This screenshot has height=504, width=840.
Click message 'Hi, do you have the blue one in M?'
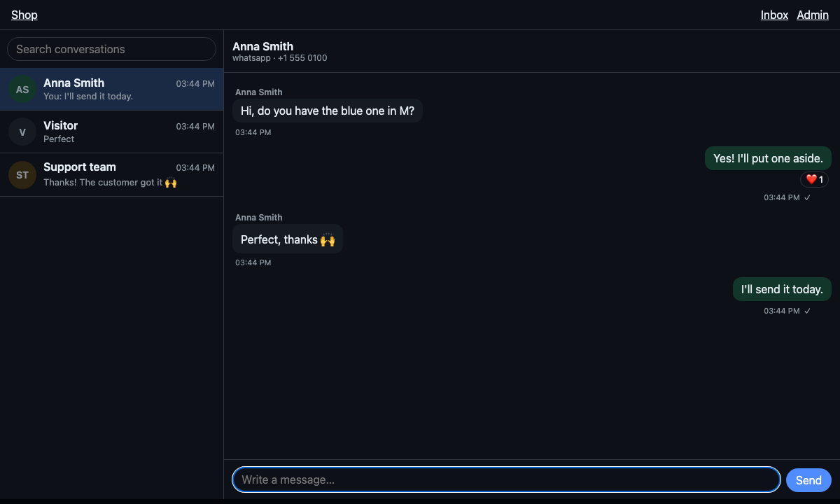[x=328, y=111]
